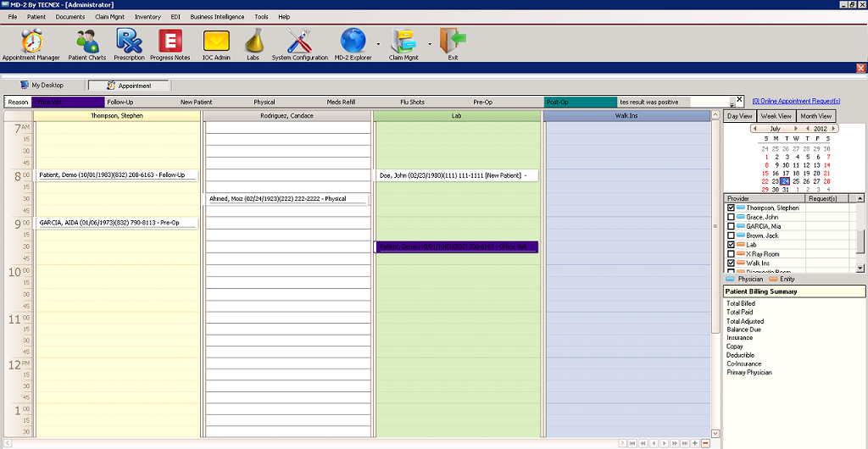Select Ahmed, Moiz Physical appointment

(x=285, y=198)
